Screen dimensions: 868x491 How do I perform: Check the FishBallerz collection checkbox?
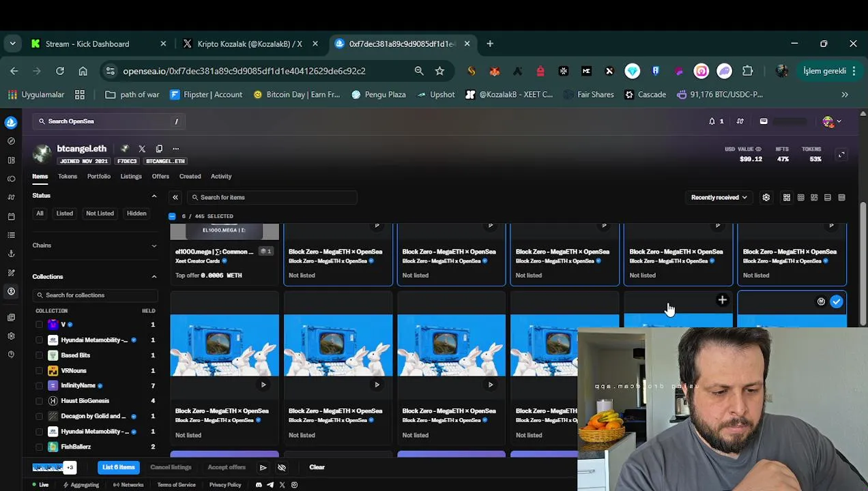click(x=39, y=447)
